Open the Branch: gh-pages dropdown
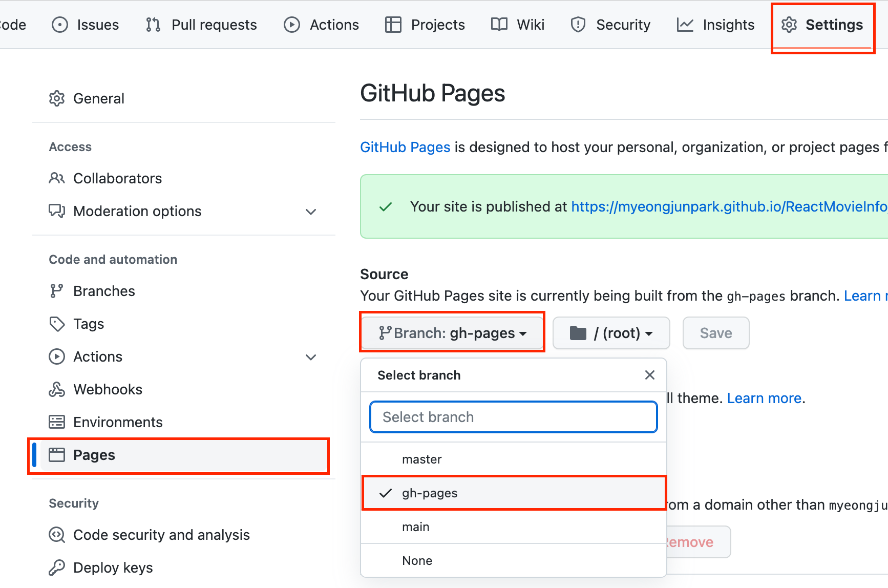 (452, 333)
